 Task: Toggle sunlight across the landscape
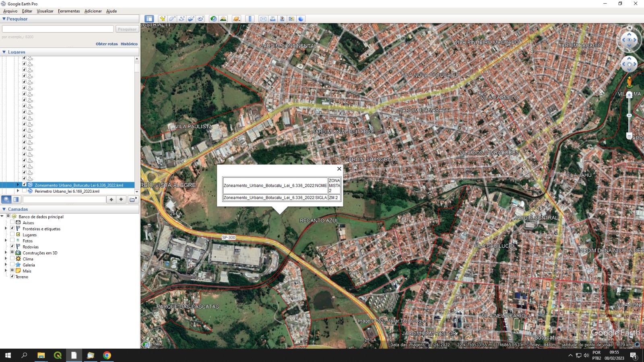click(x=223, y=19)
